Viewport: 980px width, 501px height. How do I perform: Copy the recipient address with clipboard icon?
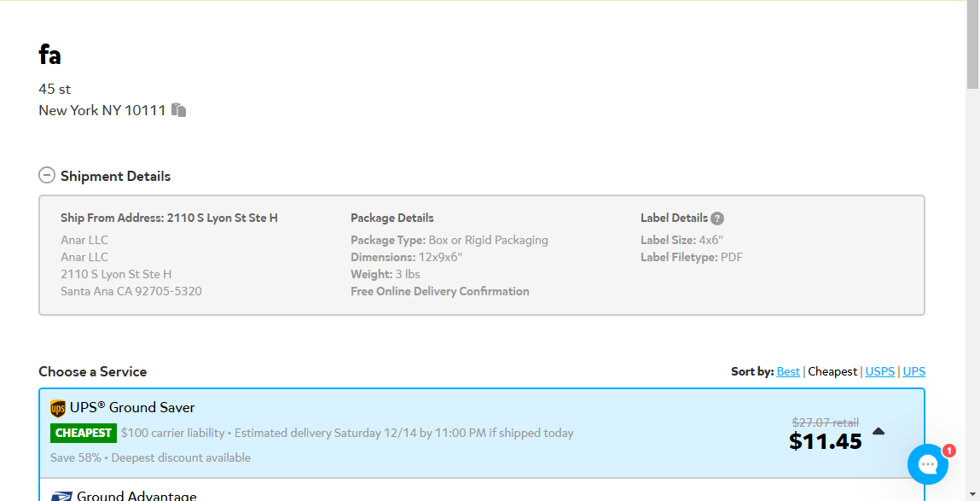pos(179,110)
